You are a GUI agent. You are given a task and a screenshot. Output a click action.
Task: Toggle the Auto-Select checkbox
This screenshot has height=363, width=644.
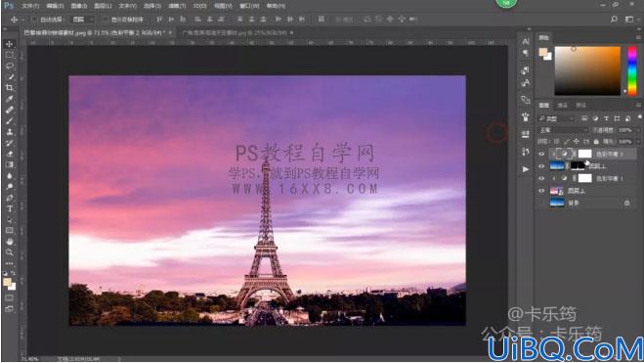click(x=34, y=20)
